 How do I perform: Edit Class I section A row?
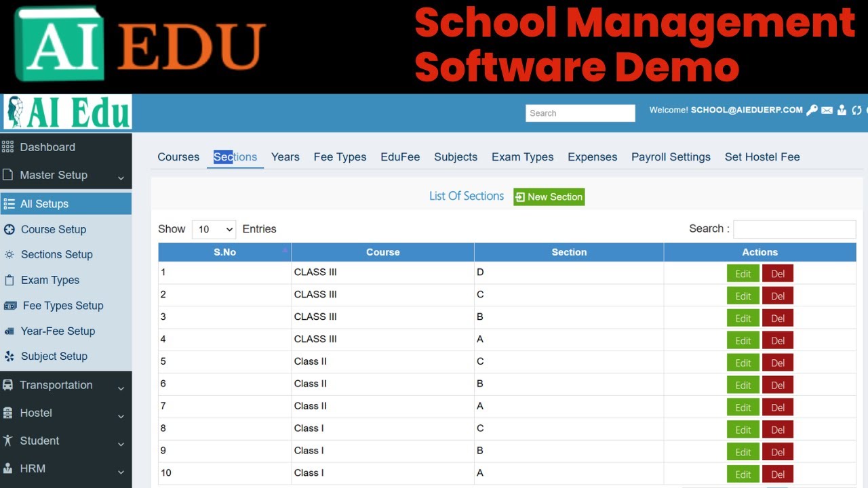click(743, 474)
